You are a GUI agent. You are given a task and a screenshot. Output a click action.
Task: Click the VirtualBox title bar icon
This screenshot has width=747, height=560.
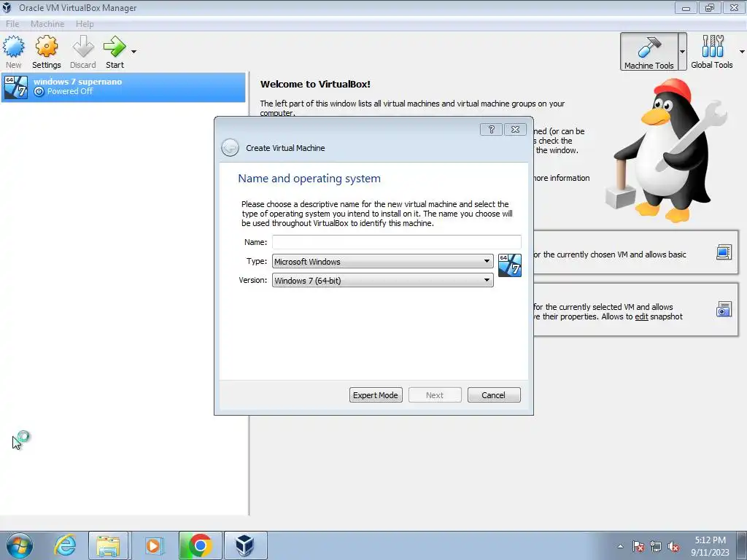pyautogui.click(x=7, y=7)
